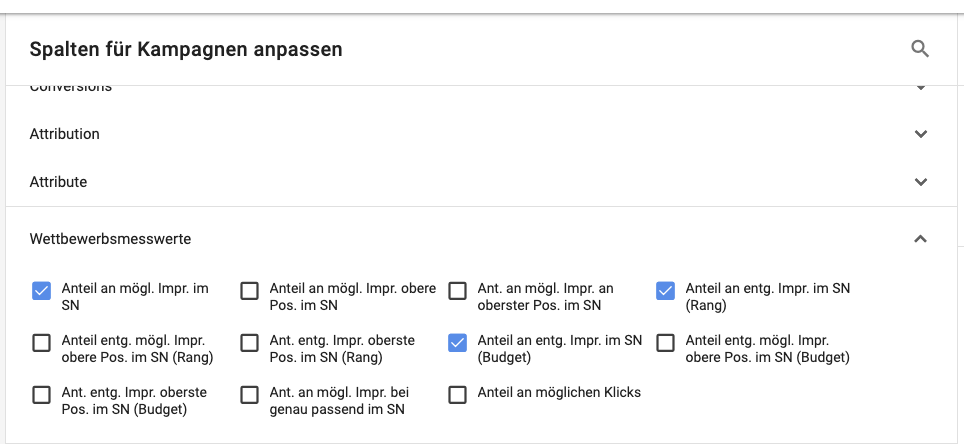Open the Attribute category row
Image resolution: width=964 pixels, height=444 pixels.
tap(58, 182)
